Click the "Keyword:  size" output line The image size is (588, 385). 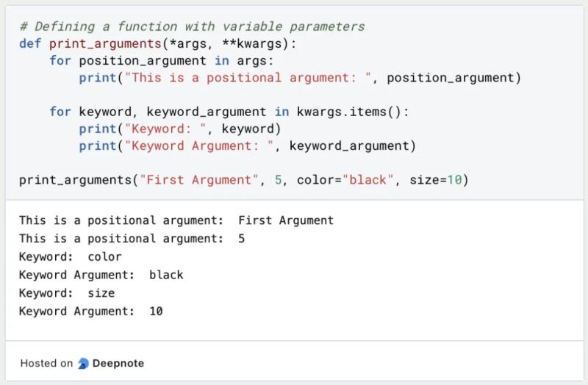click(x=67, y=293)
